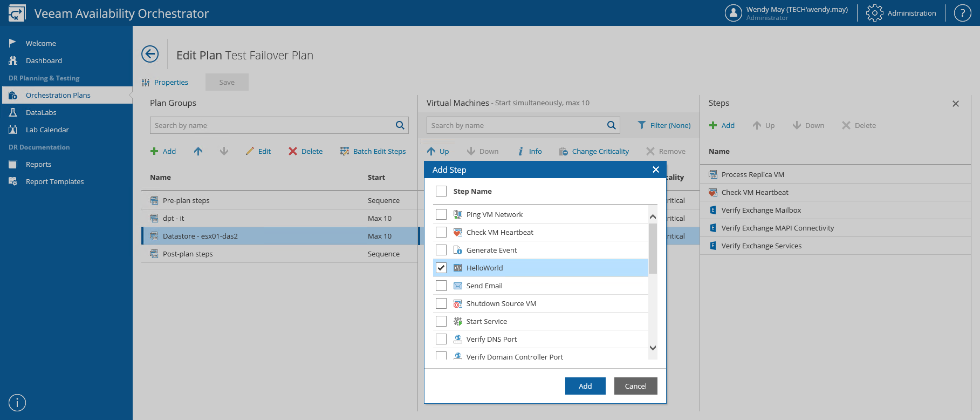Click the Veeam Availability Orchestrator logo icon
Screen dimensions: 980x420
(x=17, y=13)
